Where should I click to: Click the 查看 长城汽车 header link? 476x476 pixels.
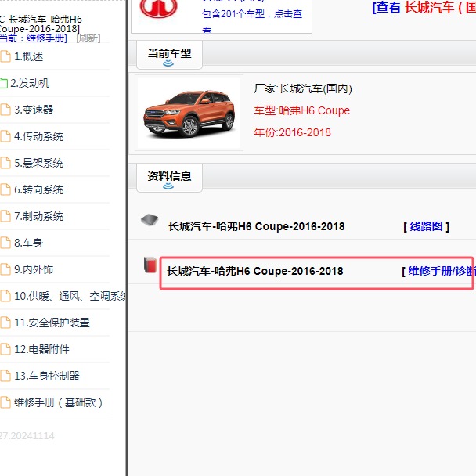[424, 7]
